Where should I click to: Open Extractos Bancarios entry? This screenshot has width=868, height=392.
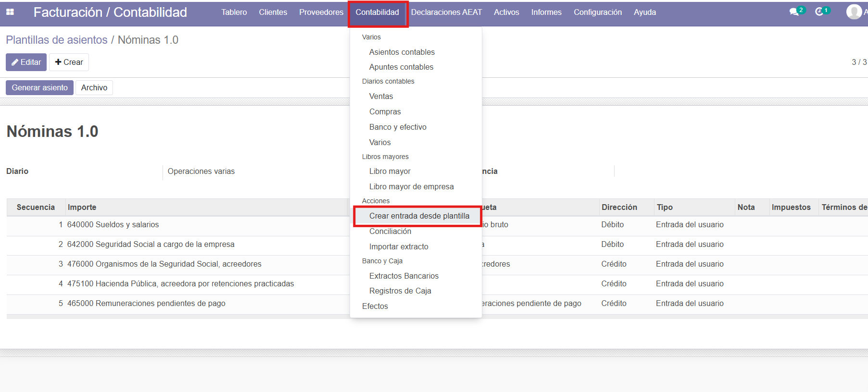coord(403,276)
